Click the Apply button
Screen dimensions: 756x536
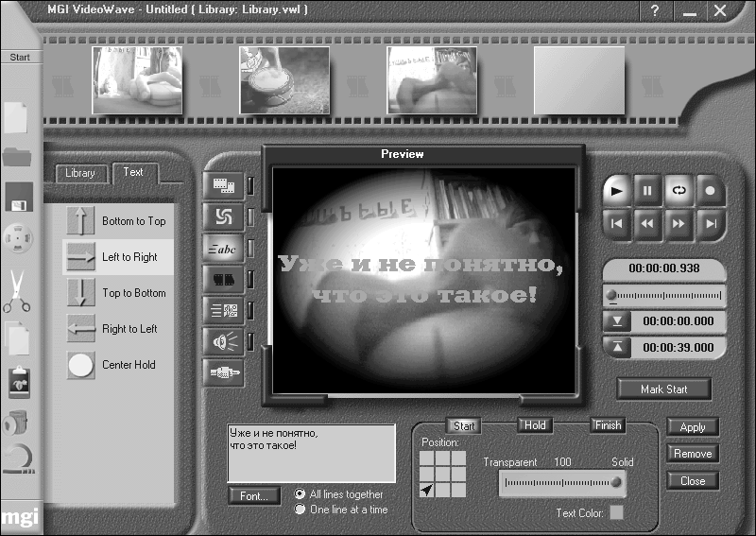tap(693, 427)
